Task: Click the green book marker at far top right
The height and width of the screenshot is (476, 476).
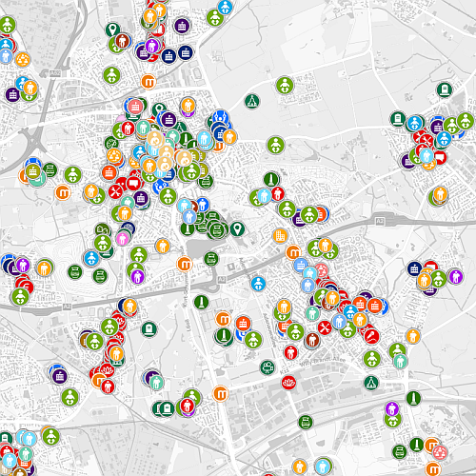Action: 445,89
